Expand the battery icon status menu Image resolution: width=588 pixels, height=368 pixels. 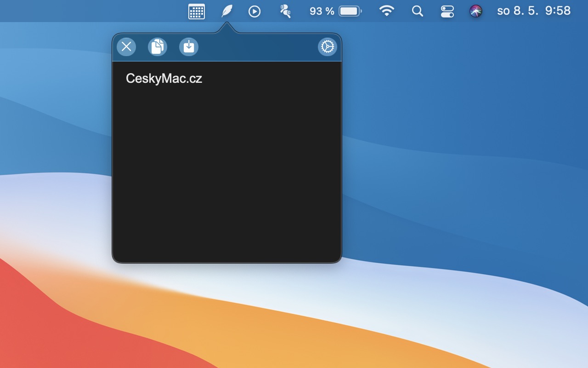[x=350, y=11]
